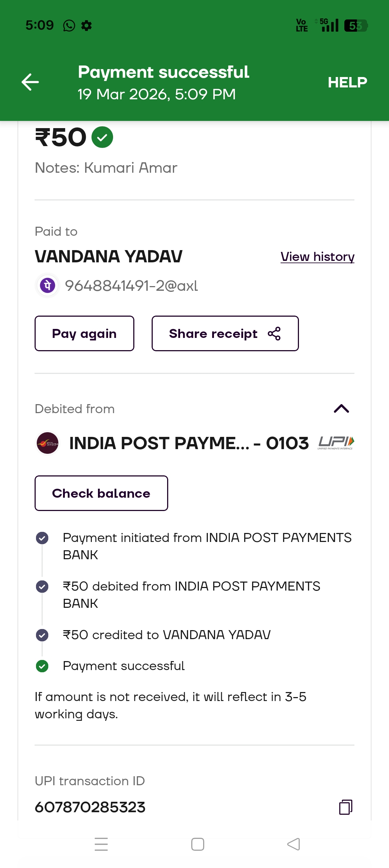The width and height of the screenshot is (389, 868).
Task: Tap the Payment successful status step
Action: pos(124,666)
